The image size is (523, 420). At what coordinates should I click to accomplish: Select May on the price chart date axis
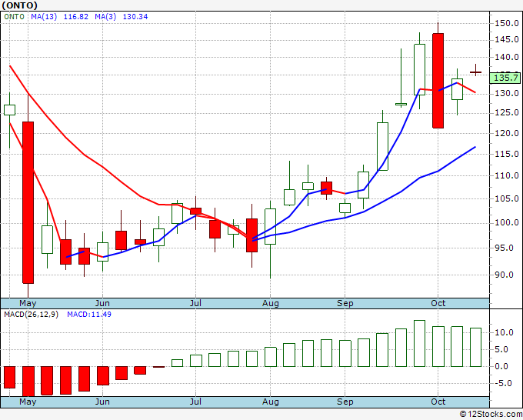[28, 303]
